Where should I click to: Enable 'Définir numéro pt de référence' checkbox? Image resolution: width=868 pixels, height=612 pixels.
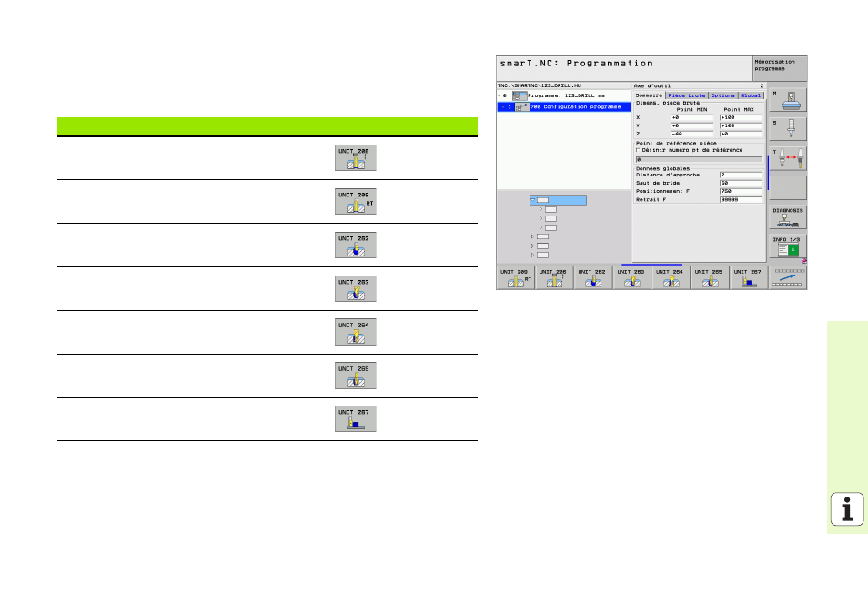click(638, 150)
